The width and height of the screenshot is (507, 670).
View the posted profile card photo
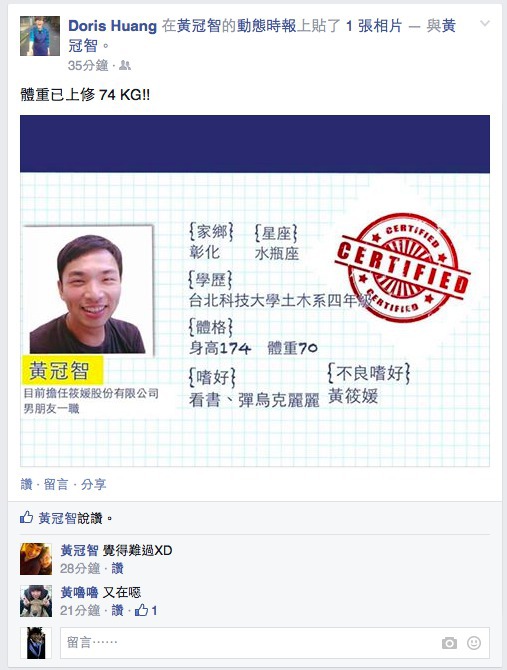[255, 291]
